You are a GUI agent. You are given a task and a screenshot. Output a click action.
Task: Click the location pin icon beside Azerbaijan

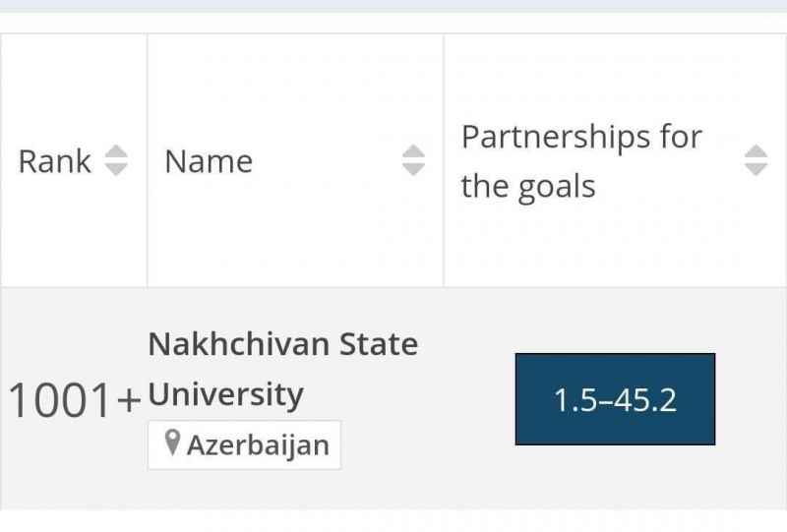pyautogui.click(x=172, y=443)
